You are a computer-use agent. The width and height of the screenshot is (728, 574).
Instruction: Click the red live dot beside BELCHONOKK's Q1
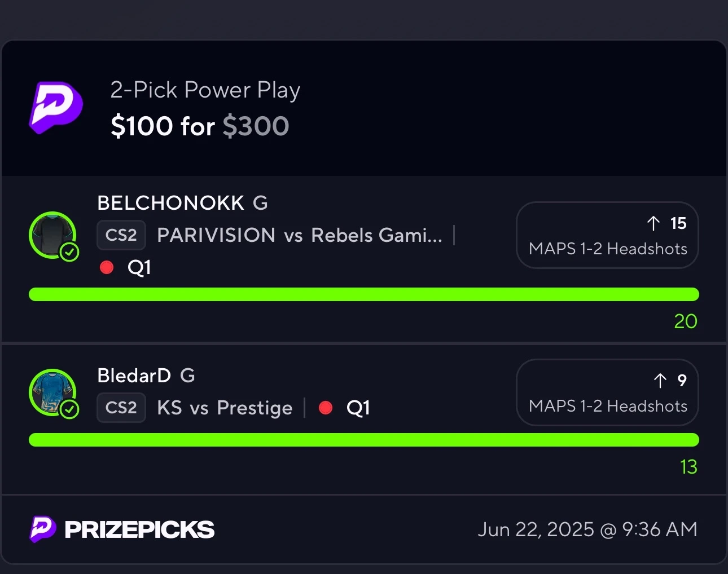coord(107,267)
